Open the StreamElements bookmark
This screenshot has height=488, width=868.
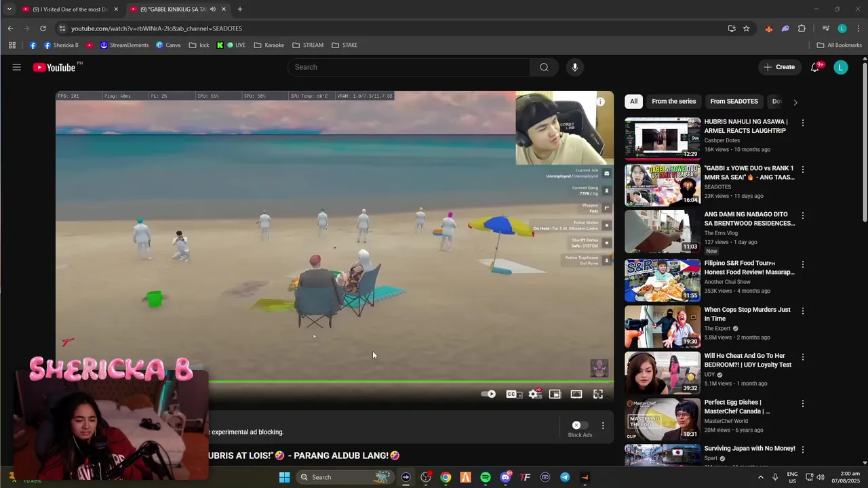(124, 45)
